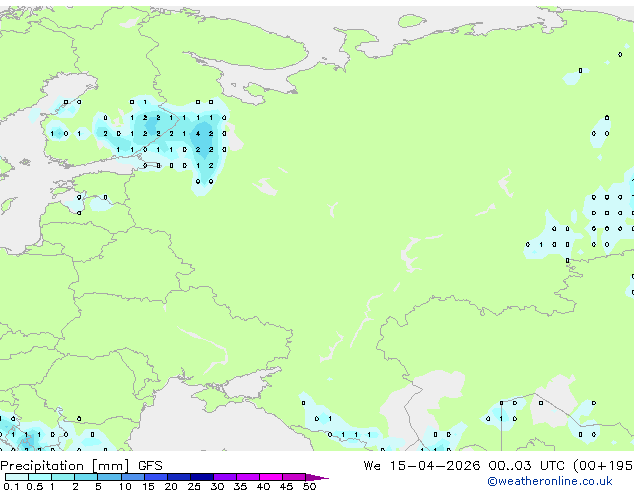
Task: Click the legend value label 0.5
Action: [35, 486]
